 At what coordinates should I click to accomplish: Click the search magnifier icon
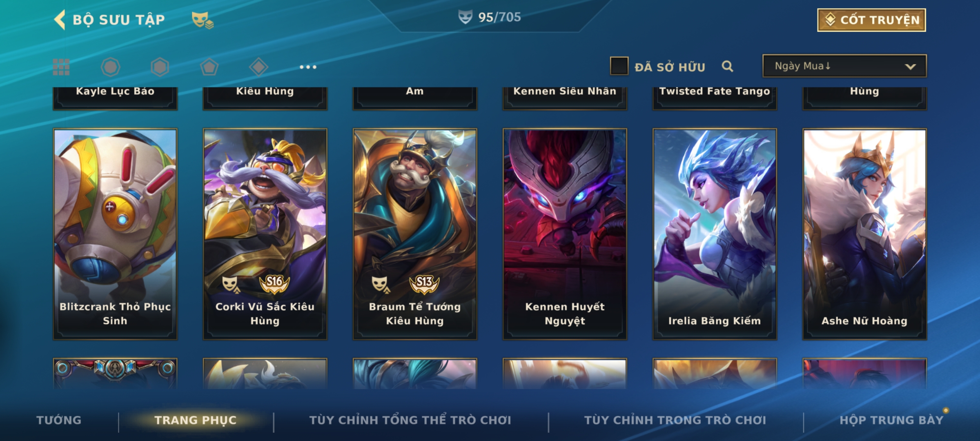click(727, 66)
